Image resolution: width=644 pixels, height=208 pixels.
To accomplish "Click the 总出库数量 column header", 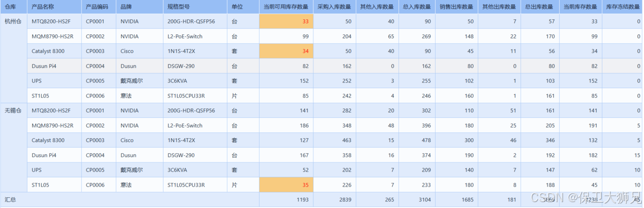I will tap(539, 7).
